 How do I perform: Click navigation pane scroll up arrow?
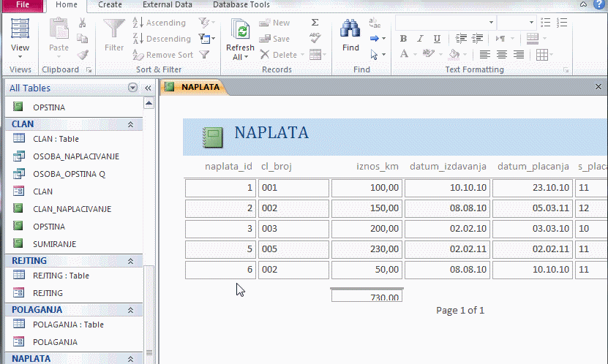[149, 103]
